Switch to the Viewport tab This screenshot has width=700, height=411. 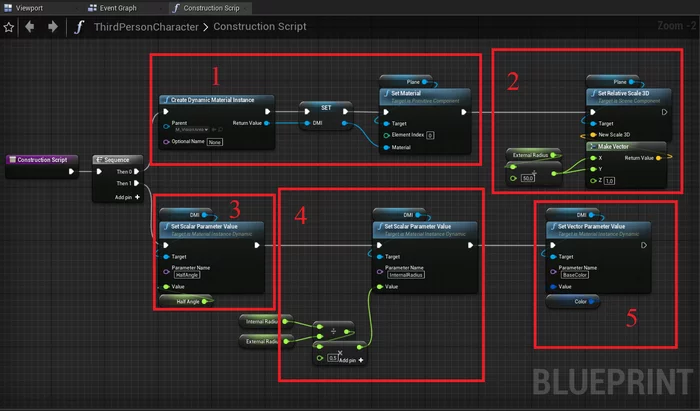tap(24, 8)
